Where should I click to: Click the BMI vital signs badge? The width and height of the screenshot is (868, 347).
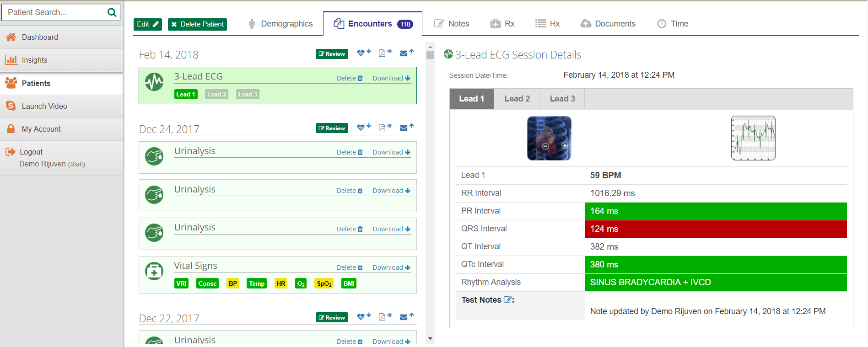349,283
